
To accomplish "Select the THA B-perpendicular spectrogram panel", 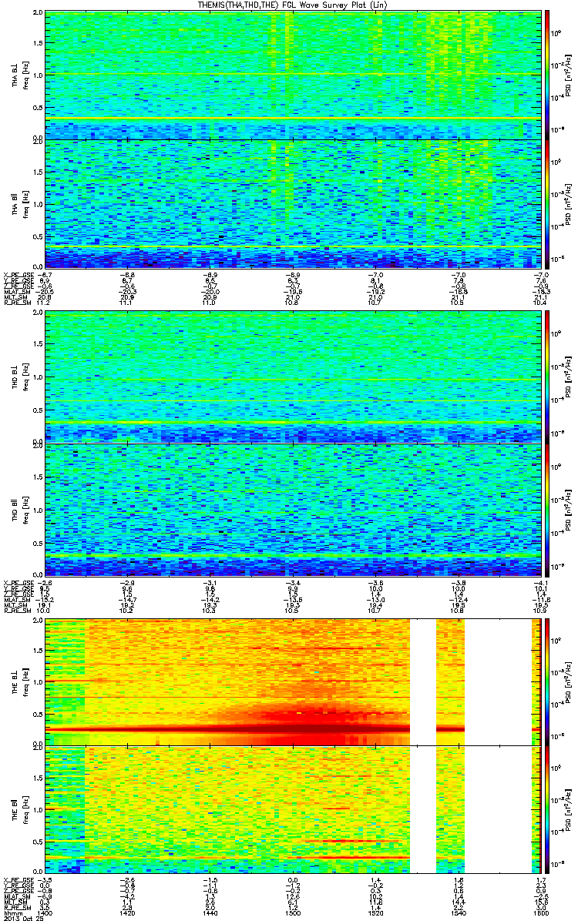I will [293, 75].
